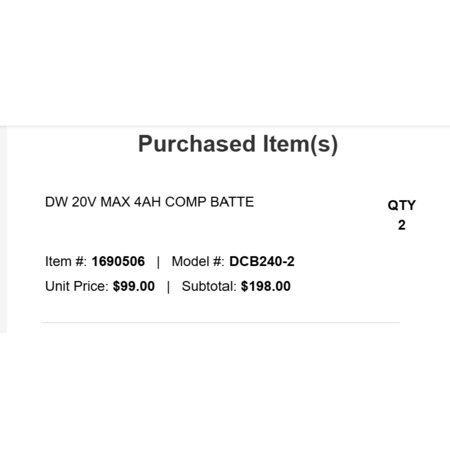Click the gray vertical bar on left edge
This screenshot has height=450, width=450.
[3, 229]
